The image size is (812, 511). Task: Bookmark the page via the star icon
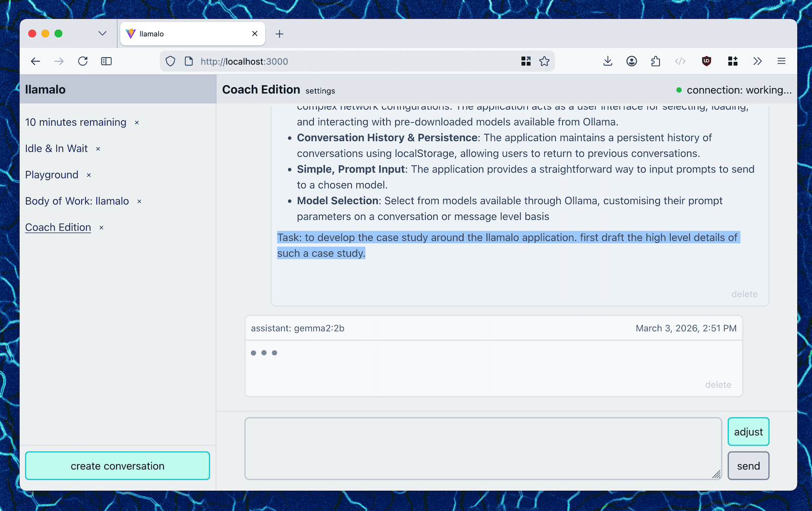tap(544, 61)
